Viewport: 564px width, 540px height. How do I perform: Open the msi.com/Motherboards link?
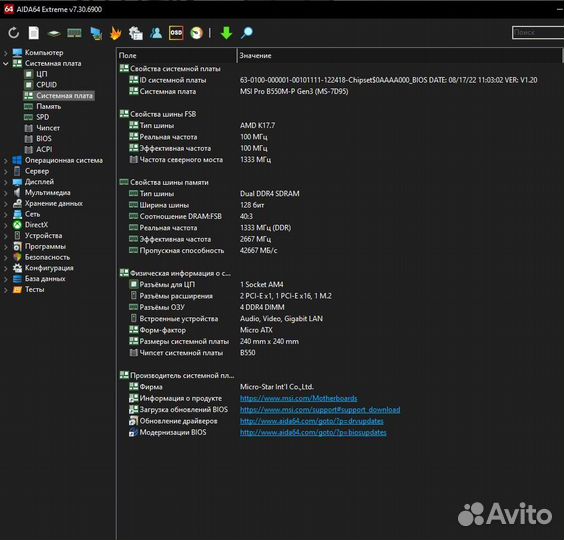point(298,398)
